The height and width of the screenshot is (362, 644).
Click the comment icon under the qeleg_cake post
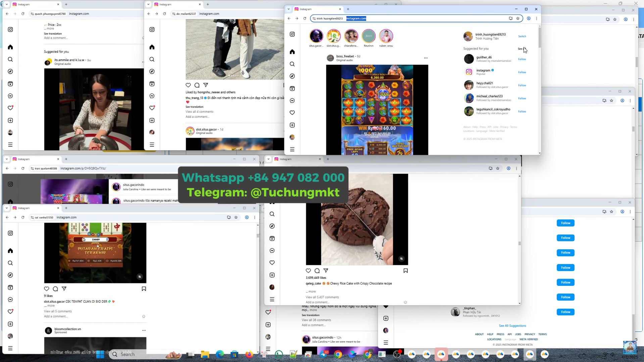pos(317,271)
